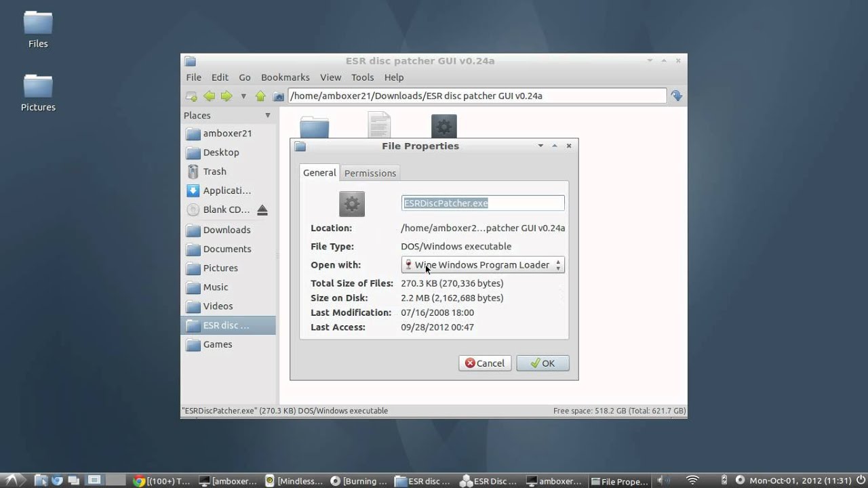Switch to the '[Mindless...' taskbar window
The width and height of the screenshot is (868, 488).
tap(294, 481)
